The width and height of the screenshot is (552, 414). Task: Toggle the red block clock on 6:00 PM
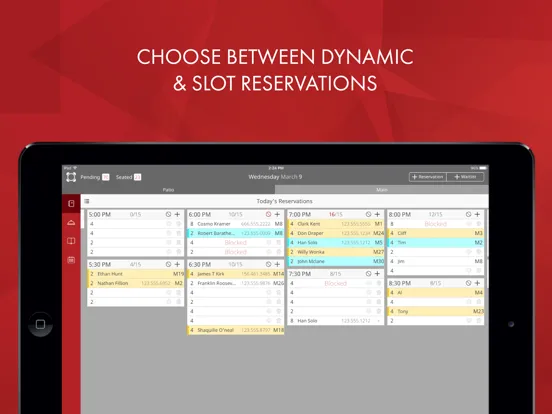268,214
